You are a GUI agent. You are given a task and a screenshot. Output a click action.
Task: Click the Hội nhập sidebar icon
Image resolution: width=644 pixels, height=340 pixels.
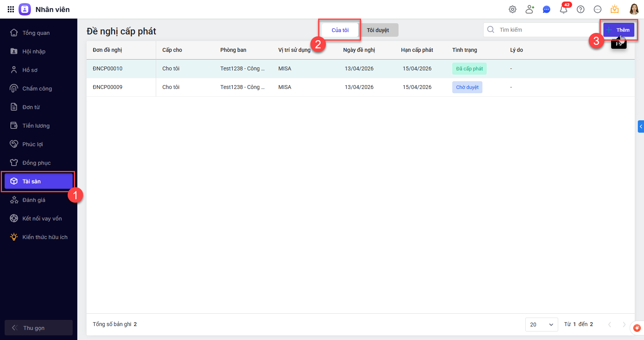click(14, 51)
